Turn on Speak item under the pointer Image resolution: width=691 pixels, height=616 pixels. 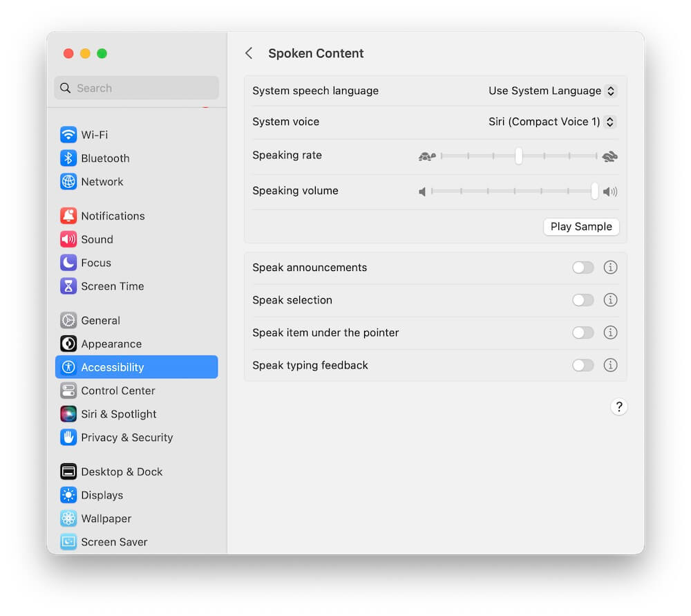(x=583, y=333)
